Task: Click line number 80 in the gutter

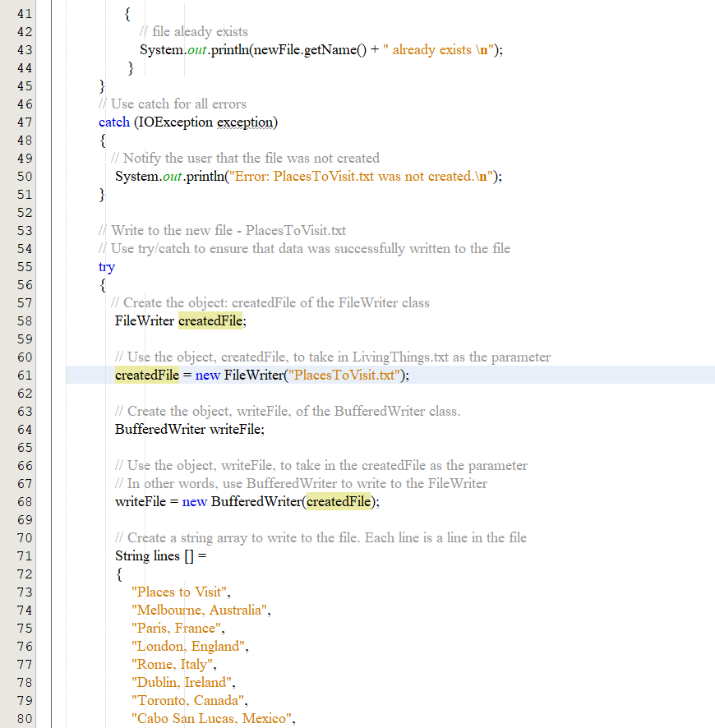Action: coord(24,718)
